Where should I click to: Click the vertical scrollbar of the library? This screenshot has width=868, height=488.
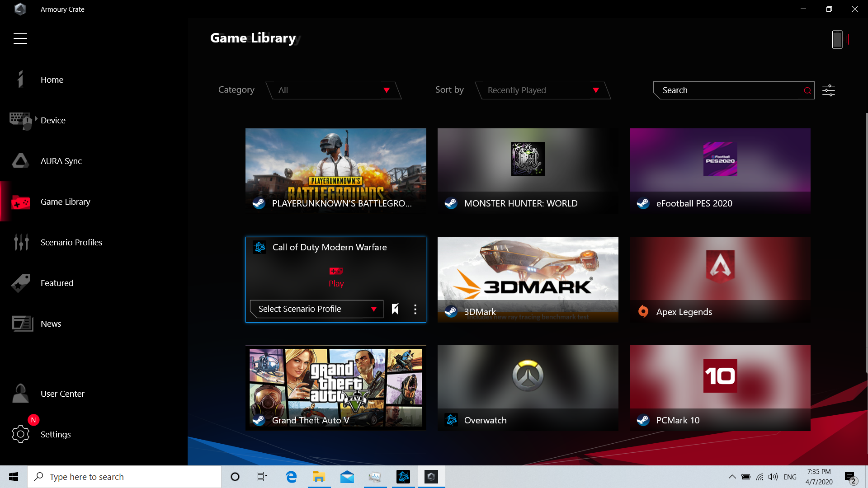[866, 243]
